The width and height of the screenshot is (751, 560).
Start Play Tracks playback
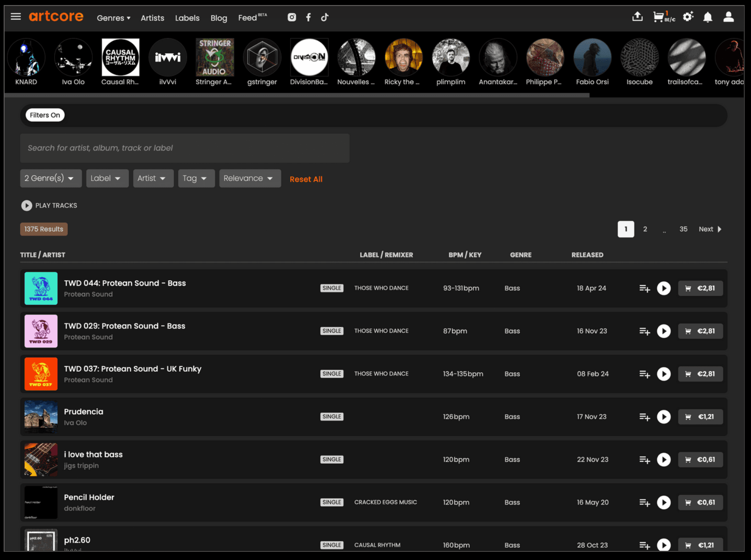[27, 206]
